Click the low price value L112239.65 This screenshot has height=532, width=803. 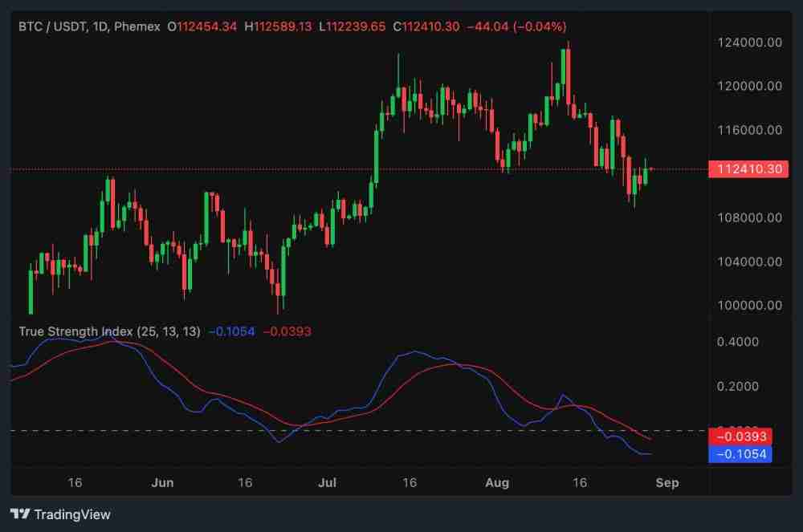click(353, 26)
